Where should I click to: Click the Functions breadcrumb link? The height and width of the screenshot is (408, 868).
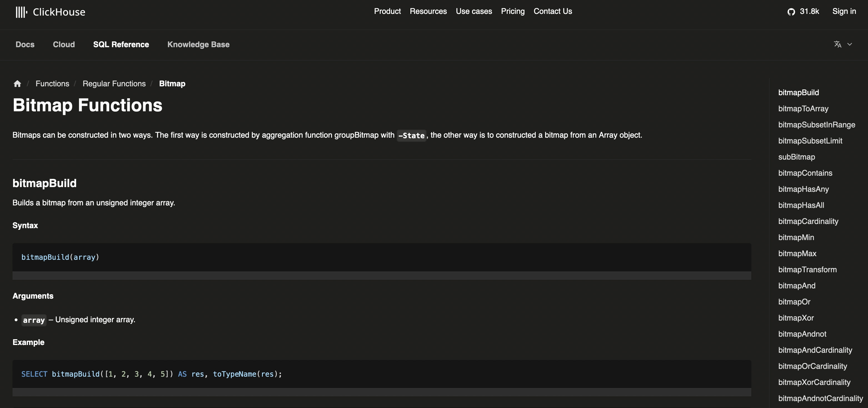(52, 83)
